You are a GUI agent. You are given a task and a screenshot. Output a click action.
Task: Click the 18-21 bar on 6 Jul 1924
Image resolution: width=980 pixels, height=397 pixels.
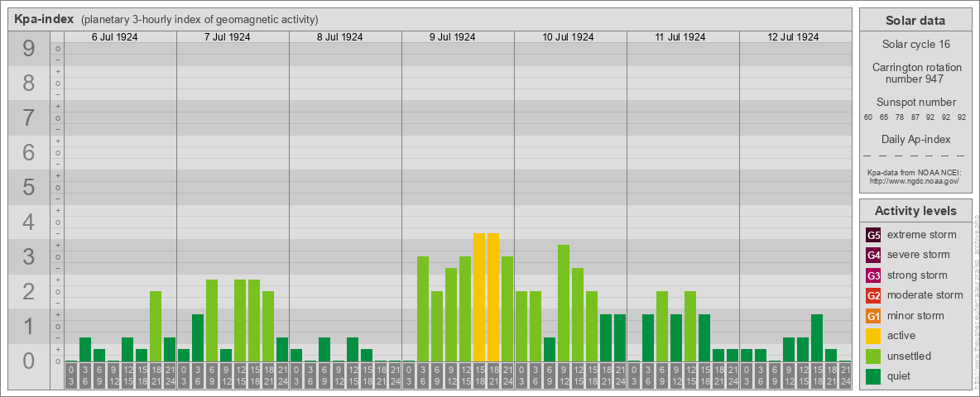[156, 327]
